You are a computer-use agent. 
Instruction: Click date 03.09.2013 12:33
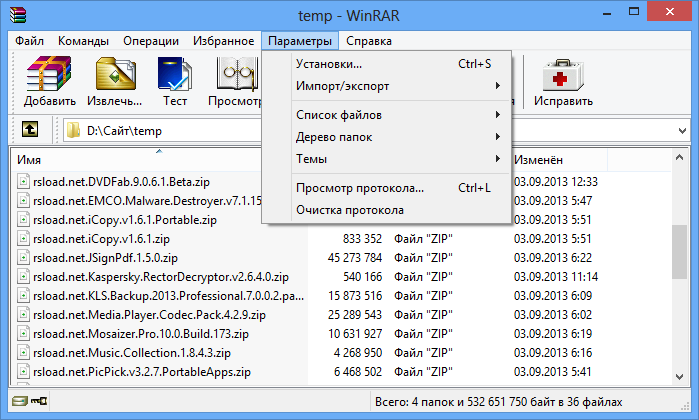[x=555, y=181]
